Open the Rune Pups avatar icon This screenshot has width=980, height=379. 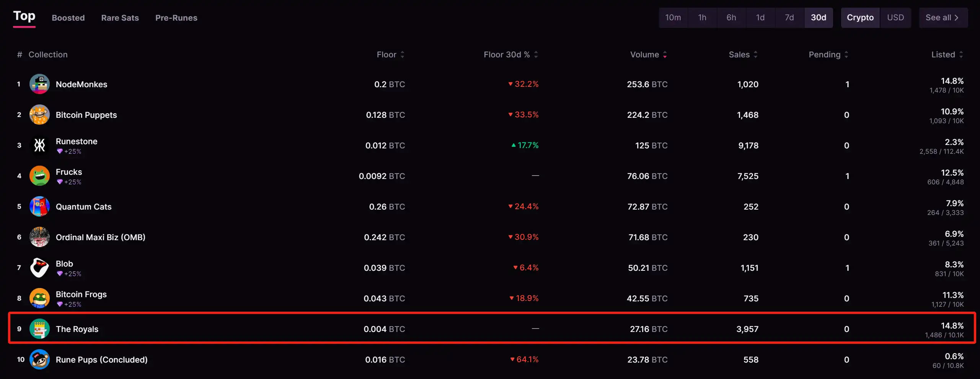pyautogui.click(x=39, y=359)
